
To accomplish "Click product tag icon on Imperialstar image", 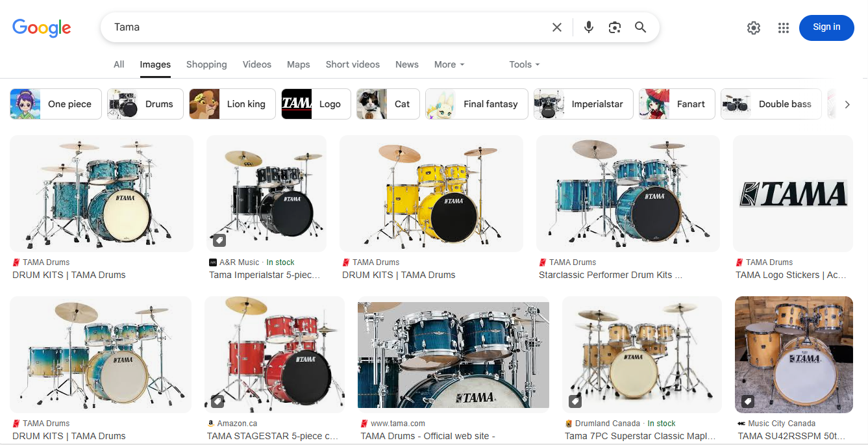I will [219, 240].
